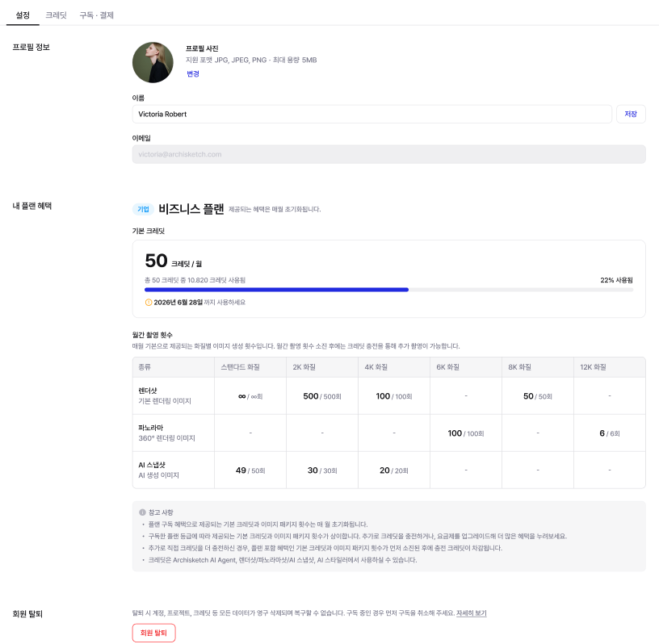Click the profile photo avatar
The height and width of the screenshot is (644, 659).
153,62
